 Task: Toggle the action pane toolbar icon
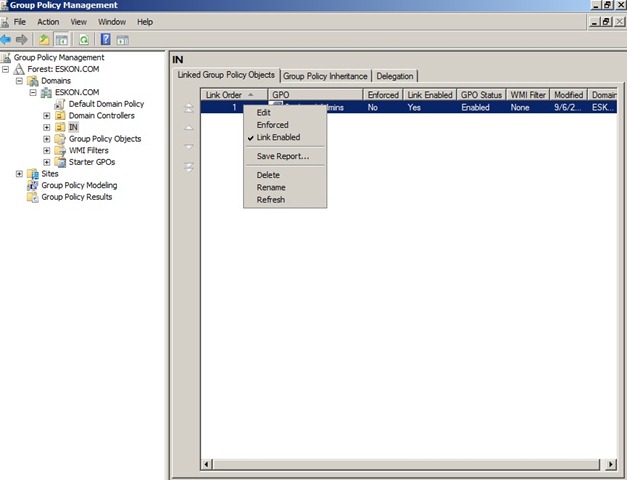(123, 40)
